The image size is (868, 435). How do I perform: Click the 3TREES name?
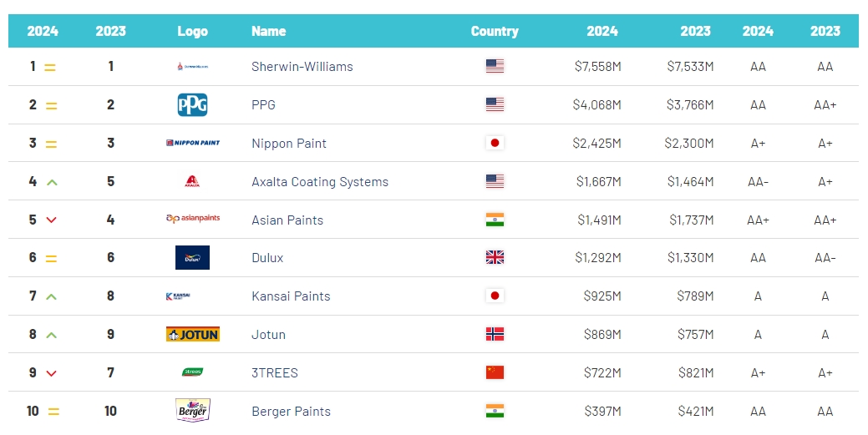275,372
